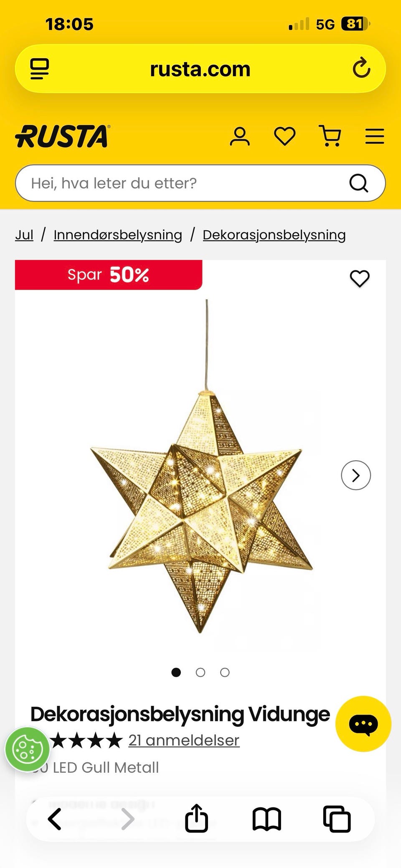This screenshot has width=401, height=868.
Task: Open the cookie settings button
Action: pos(28,749)
